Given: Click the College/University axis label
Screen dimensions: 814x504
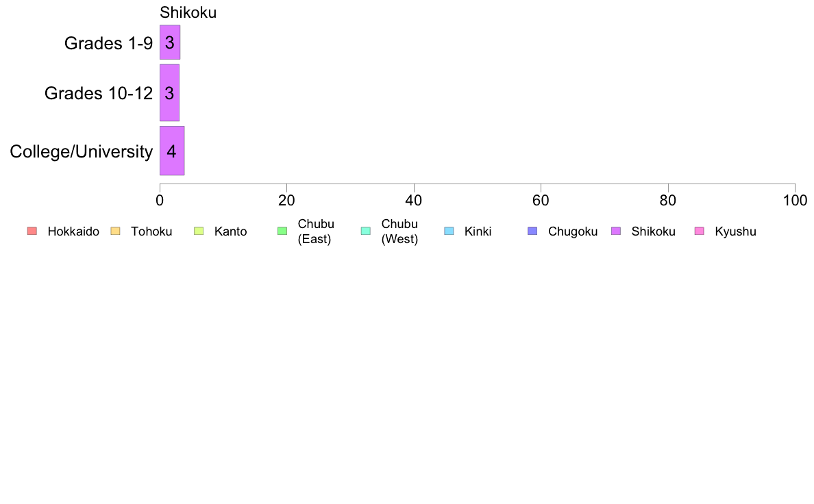Looking at the screenshot, I should [82, 151].
